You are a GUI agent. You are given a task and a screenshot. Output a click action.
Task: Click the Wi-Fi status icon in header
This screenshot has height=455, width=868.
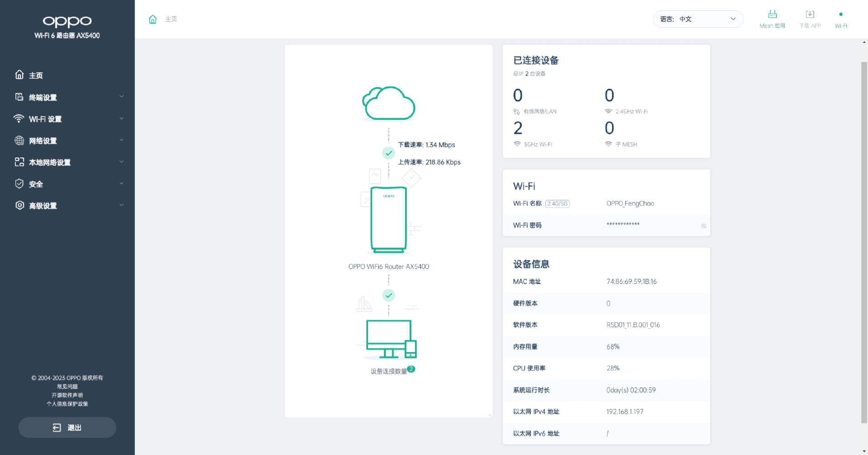point(840,15)
